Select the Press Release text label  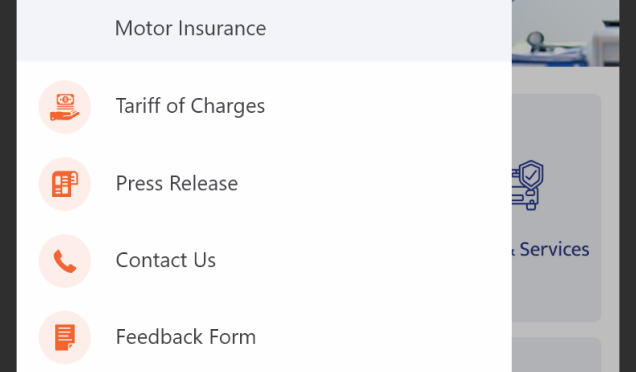click(177, 183)
